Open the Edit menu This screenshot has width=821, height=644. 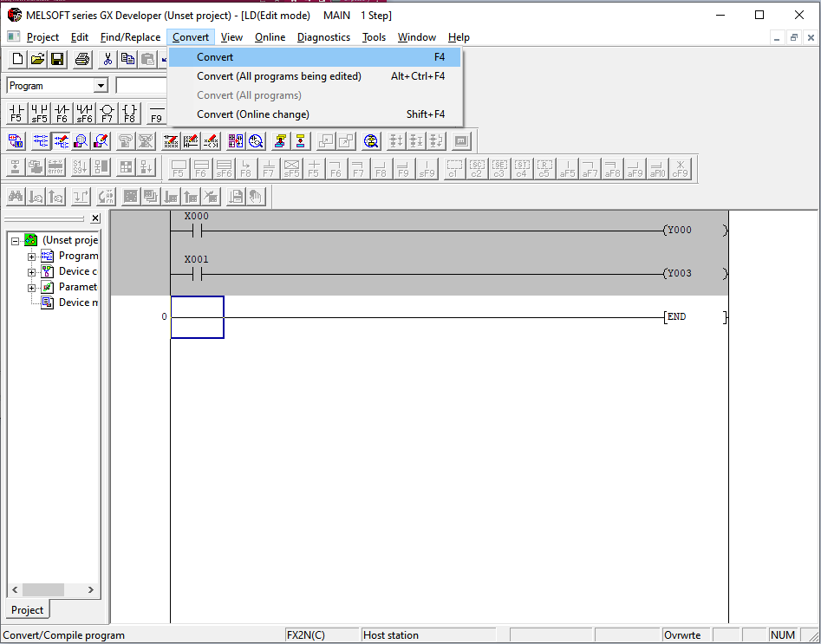coord(80,37)
